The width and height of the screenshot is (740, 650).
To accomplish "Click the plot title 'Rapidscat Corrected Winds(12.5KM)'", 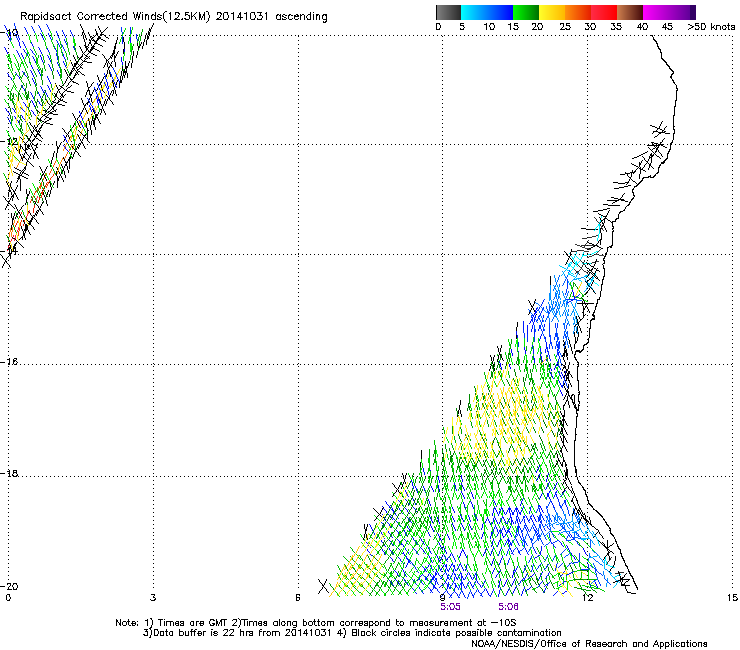I will tap(115, 16).
